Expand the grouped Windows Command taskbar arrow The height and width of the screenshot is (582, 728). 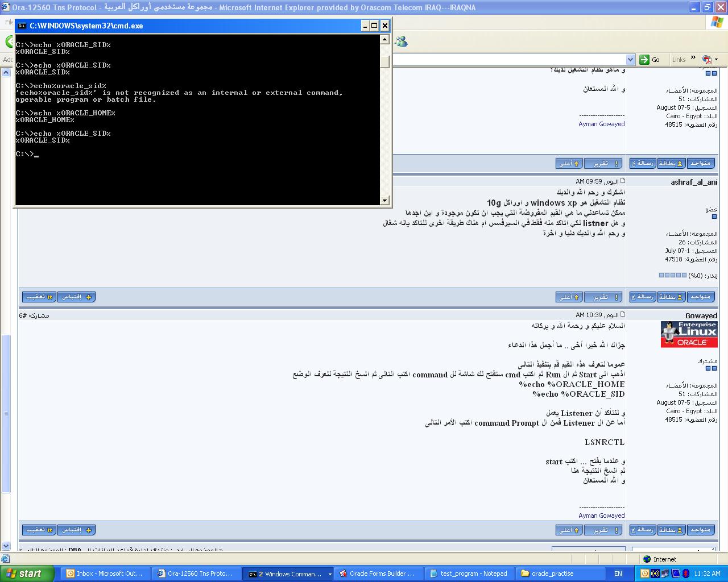(329, 573)
